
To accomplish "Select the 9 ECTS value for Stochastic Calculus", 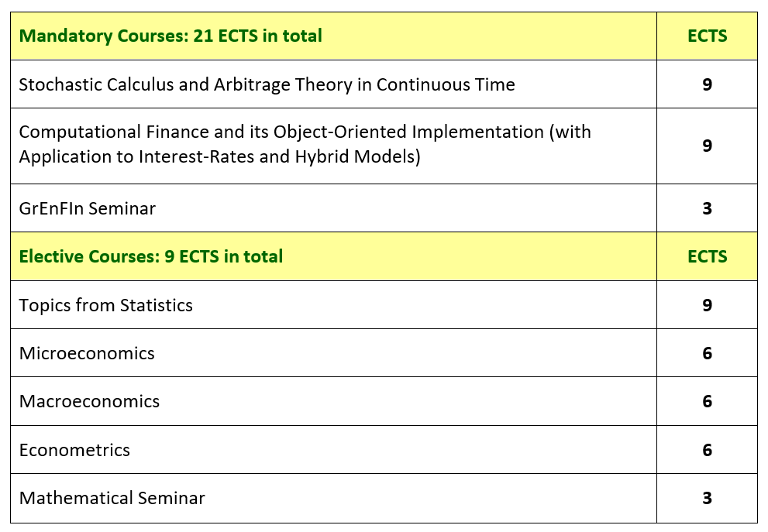I will (x=707, y=84).
